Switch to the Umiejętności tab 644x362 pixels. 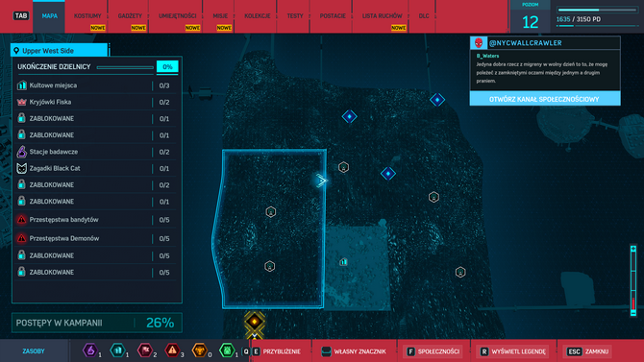tap(178, 16)
